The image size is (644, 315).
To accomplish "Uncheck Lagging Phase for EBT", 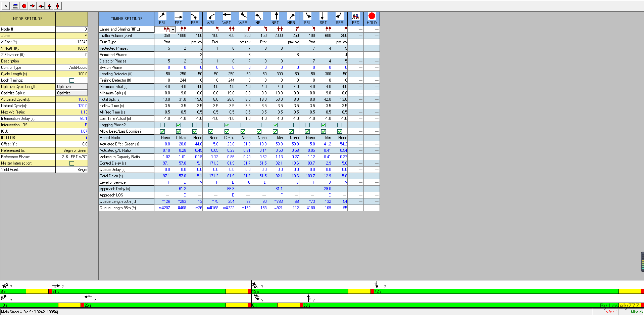I will pyautogui.click(x=179, y=125).
